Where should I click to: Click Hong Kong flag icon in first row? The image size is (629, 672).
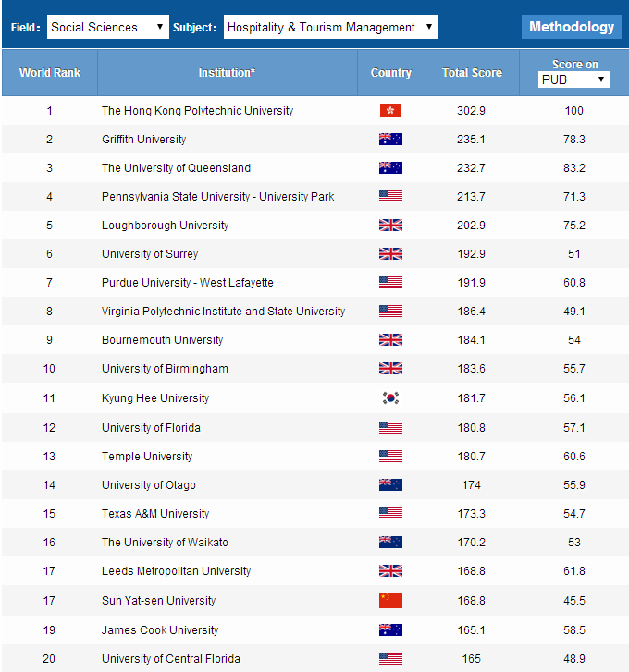(x=390, y=111)
